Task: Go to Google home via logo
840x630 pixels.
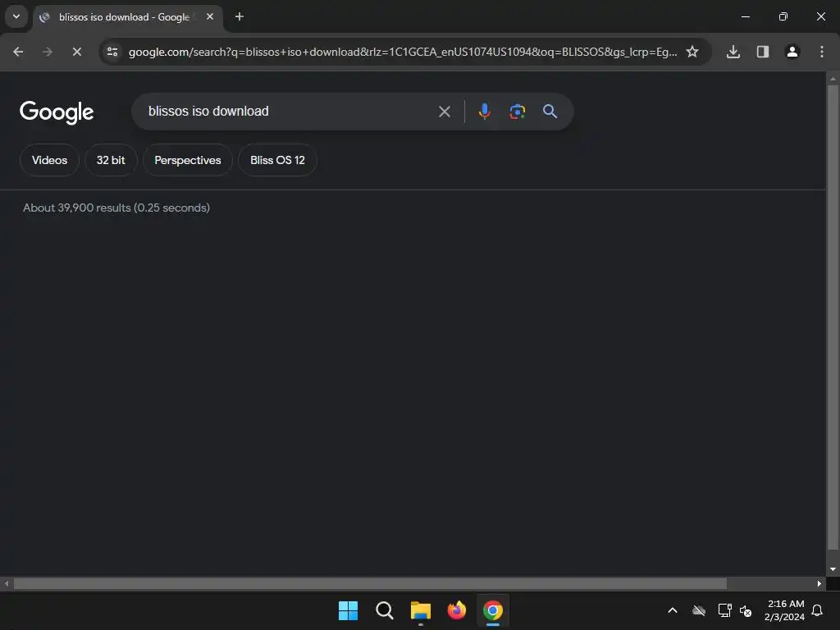Action: 57,112
